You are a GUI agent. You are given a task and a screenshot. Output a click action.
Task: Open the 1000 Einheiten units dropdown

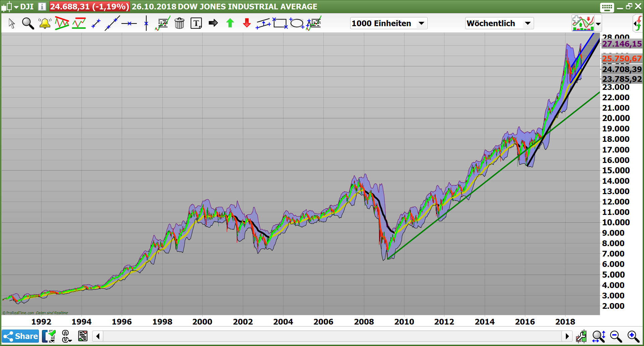[x=389, y=23]
